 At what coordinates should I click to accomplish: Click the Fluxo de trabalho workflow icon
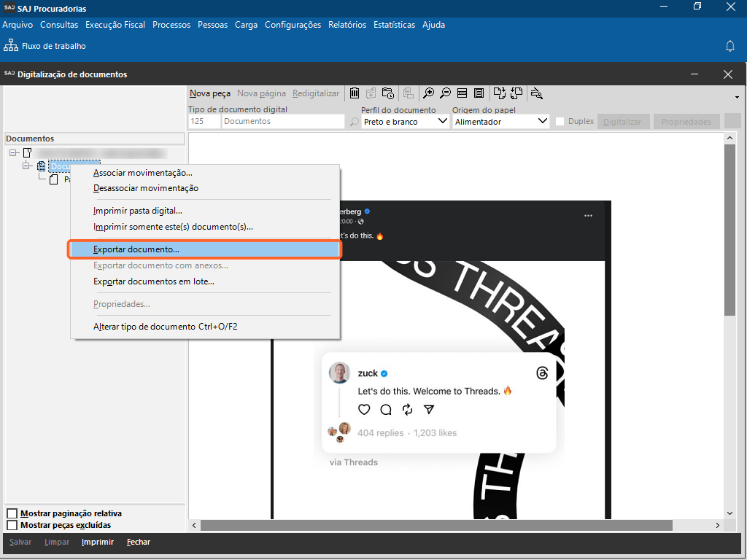pyautogui.click(x=10, y=45)
